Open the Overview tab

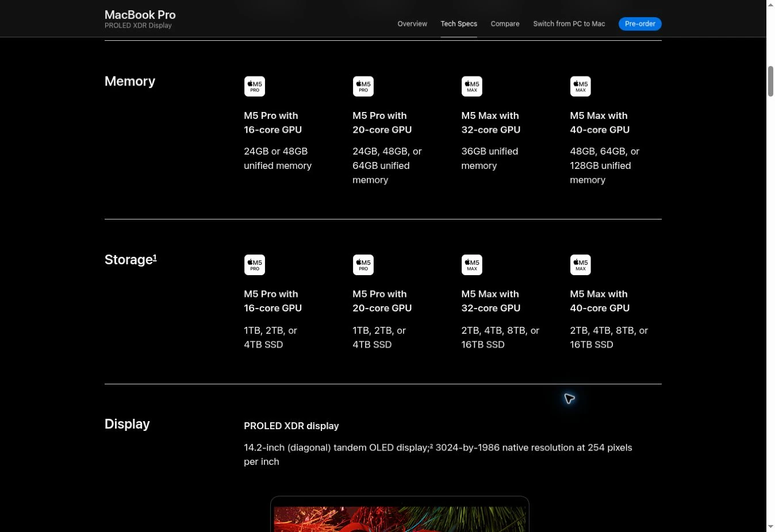412,24
